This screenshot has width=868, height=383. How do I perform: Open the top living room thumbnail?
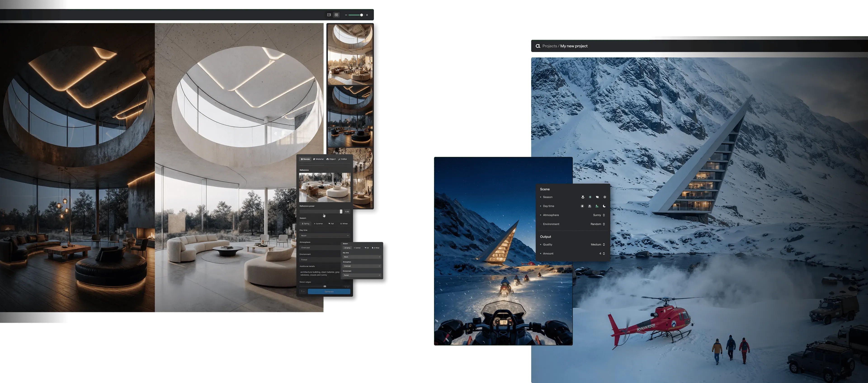click(350, 54)
